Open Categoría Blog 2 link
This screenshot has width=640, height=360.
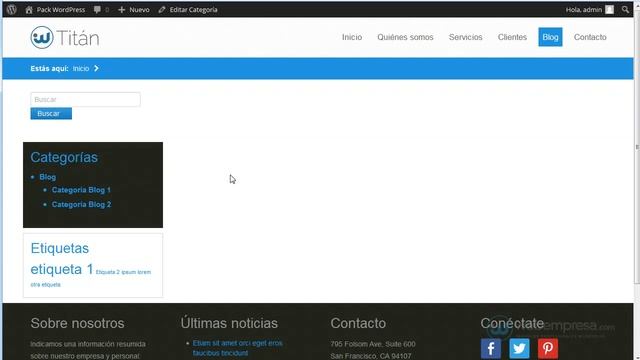pos(81,204)
